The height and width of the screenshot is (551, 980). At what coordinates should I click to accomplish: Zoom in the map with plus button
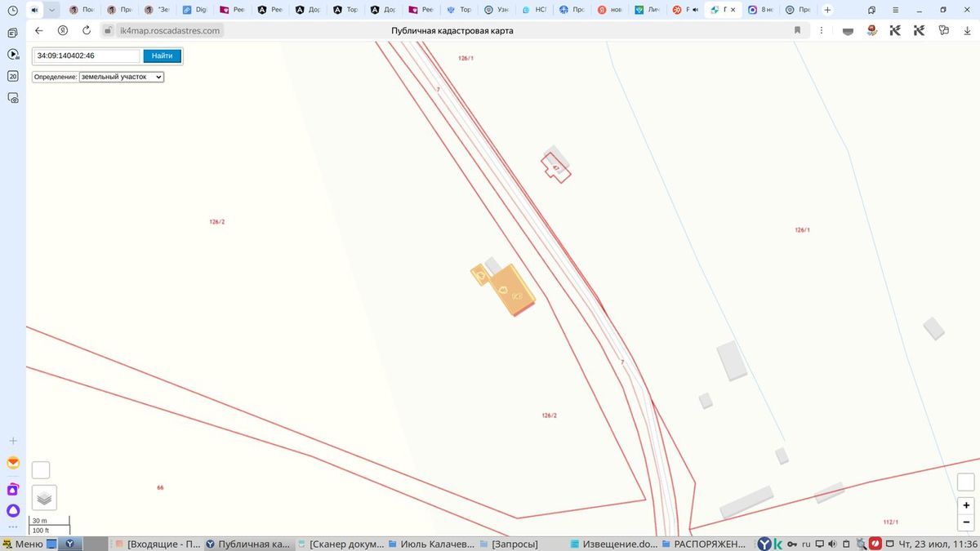pos(966,505)
